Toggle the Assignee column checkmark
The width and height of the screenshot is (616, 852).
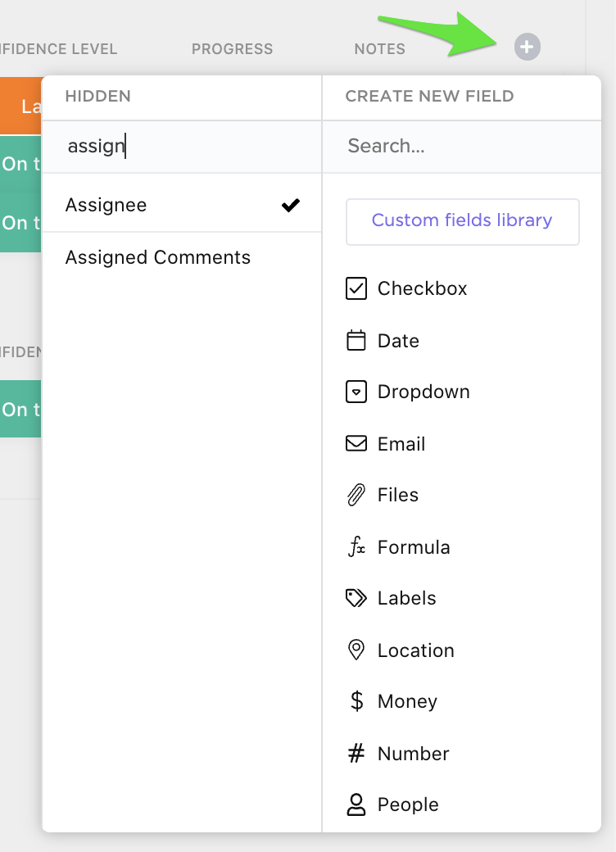coord(290,205)
